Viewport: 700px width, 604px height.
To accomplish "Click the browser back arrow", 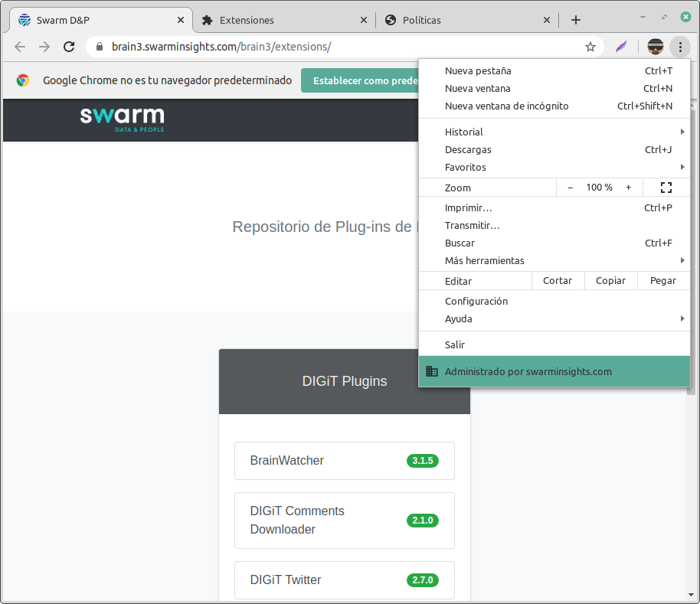I will (20, 47).
